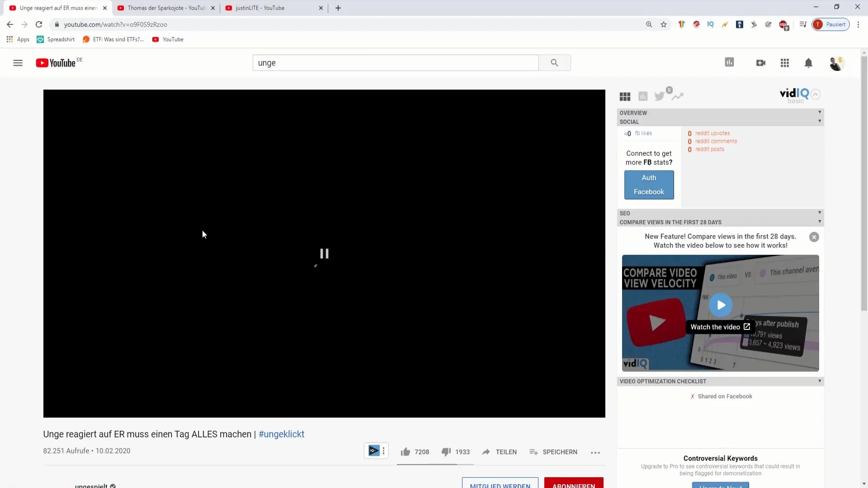Click the like/dislike ratio bar
Screen dimensions: 868x488
pyautogui.click(x=435, y=464)
